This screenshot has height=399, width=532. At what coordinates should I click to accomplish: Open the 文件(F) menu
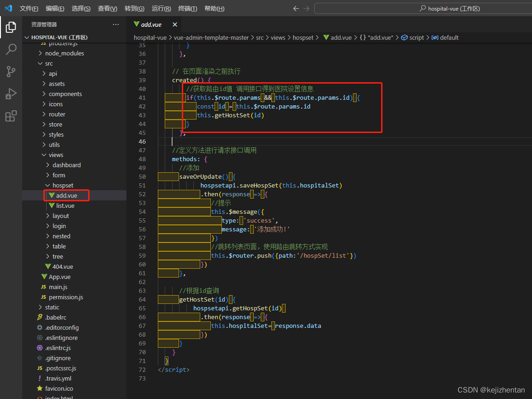29,8
